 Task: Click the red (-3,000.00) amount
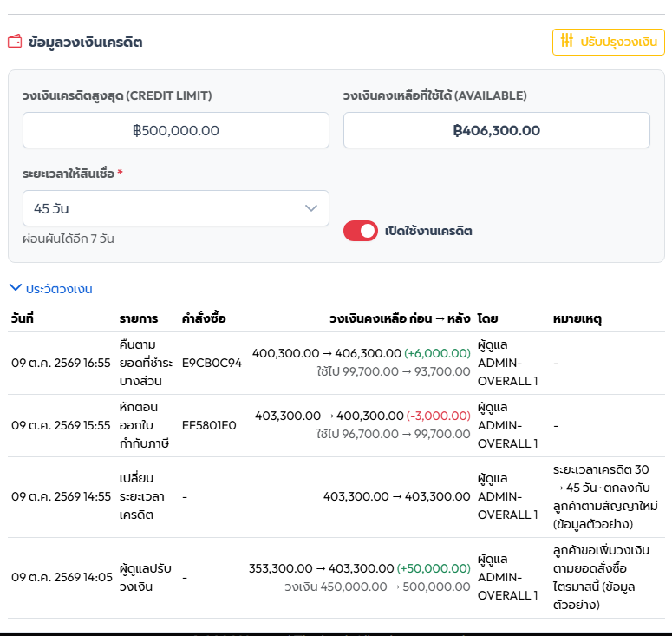click(438, 416)
